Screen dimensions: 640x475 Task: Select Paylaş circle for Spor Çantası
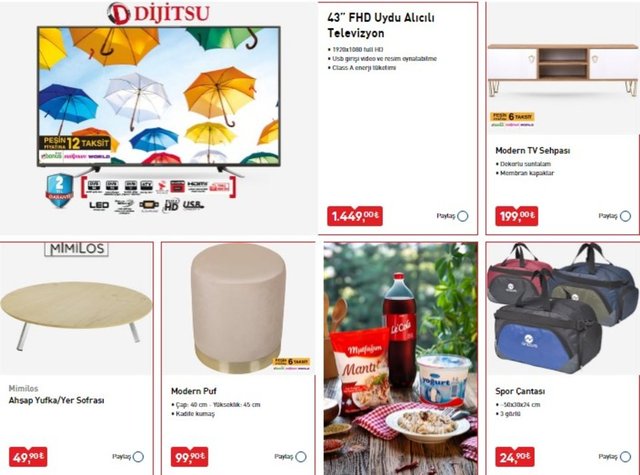tap(625, 457)
